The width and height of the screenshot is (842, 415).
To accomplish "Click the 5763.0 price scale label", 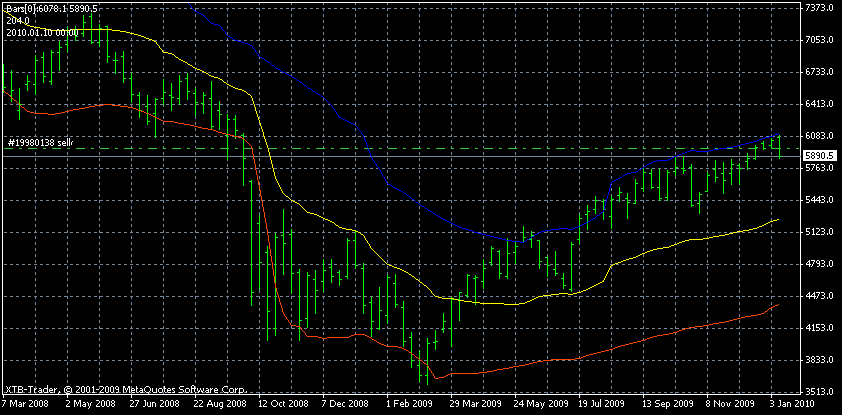I will point(820,169).
